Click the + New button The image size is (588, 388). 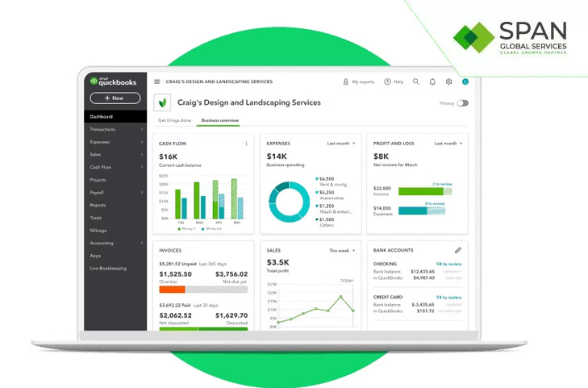click(115, 98)
